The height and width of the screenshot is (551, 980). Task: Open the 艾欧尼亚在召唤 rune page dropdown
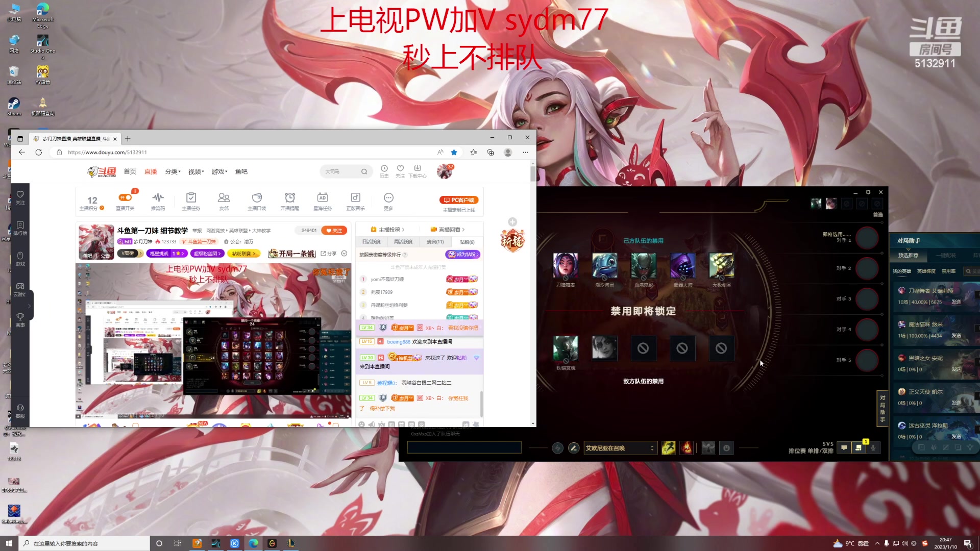pyautogui.click(x=620, y=448)
